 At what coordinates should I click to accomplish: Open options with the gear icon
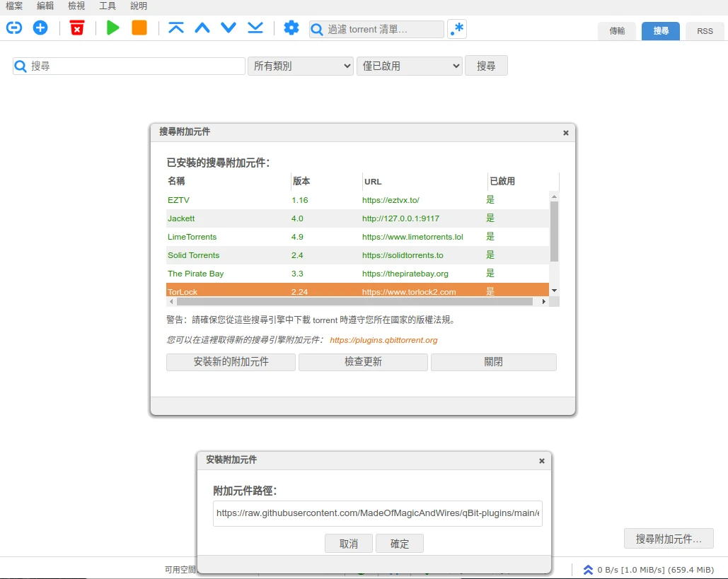click(291, 28)
